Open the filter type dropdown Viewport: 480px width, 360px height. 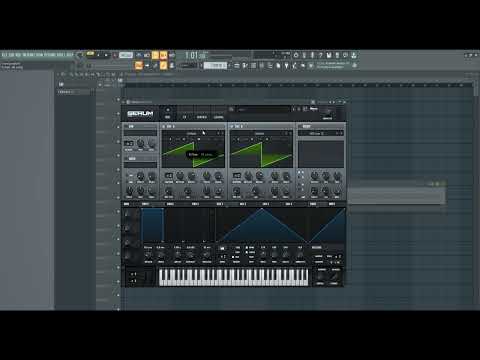[x=317, y=133]
